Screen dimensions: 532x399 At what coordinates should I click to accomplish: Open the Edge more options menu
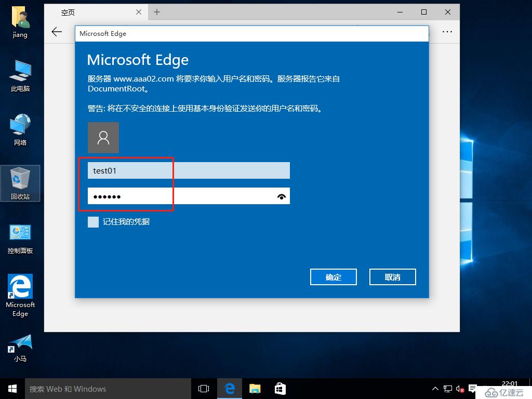447,32
